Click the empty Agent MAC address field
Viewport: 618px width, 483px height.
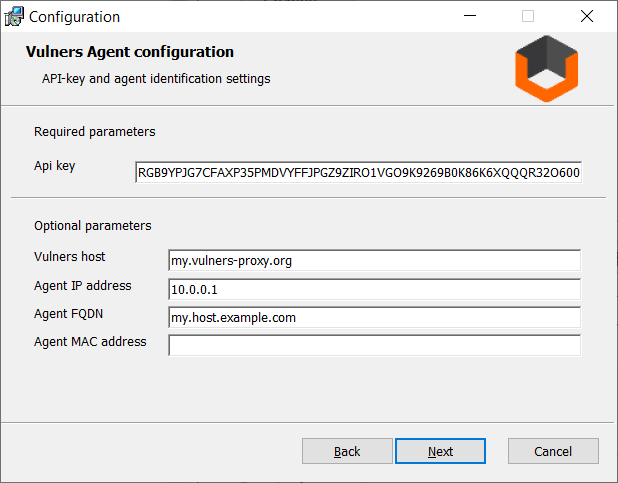(374, 345)
